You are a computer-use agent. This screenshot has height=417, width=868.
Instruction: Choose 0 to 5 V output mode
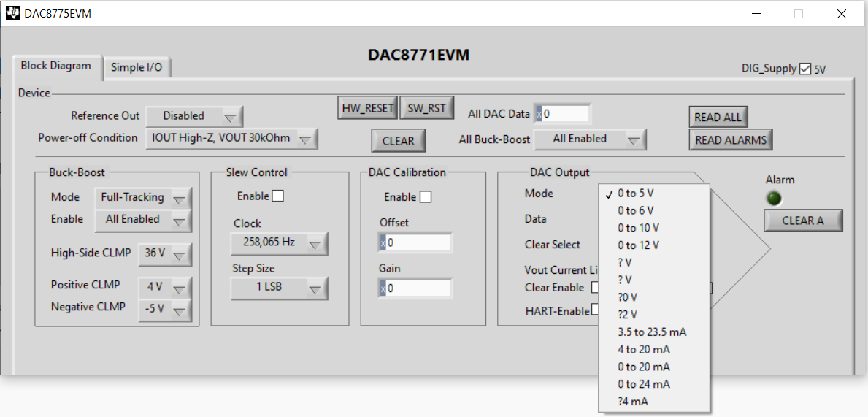[654, 194]
